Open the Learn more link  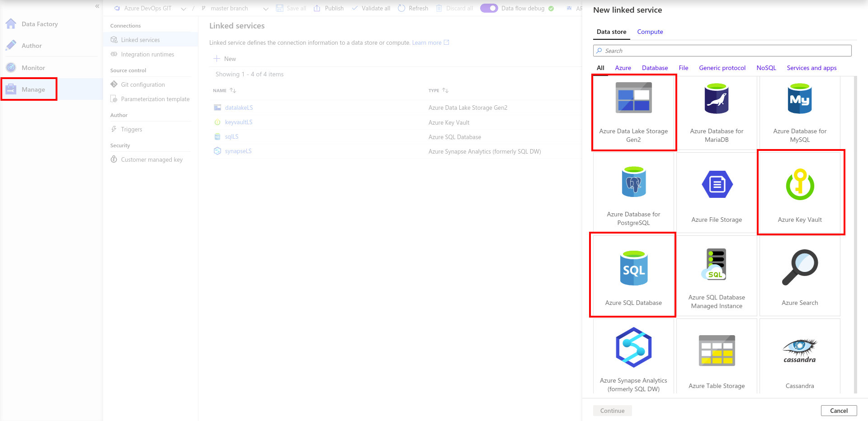[430, 42]
